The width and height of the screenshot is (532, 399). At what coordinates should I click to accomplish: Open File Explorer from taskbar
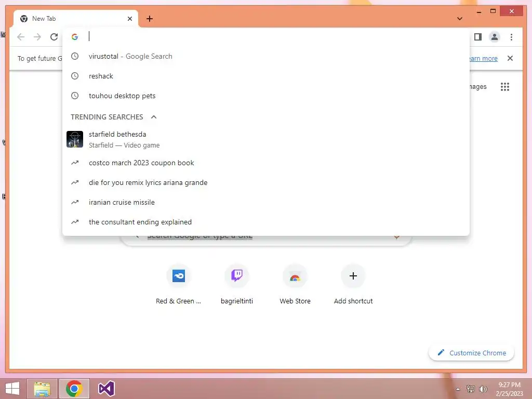coord(42,389)
